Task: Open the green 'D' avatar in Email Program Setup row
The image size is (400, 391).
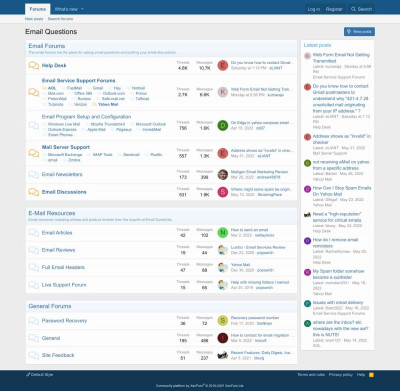Action: click(223, 125)
